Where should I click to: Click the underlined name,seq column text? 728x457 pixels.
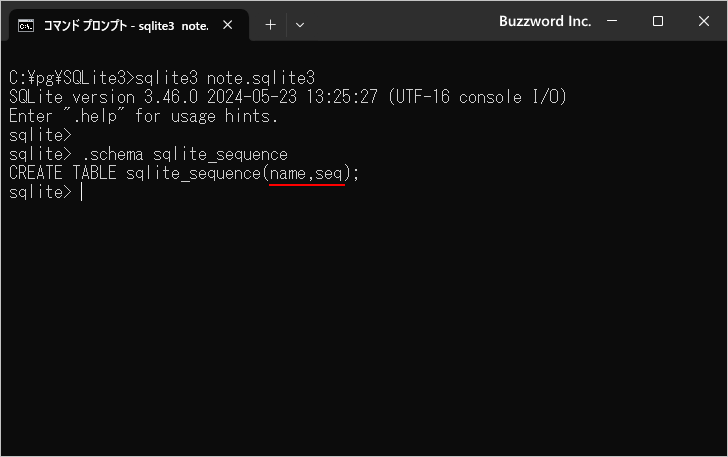tap(307, 174)
